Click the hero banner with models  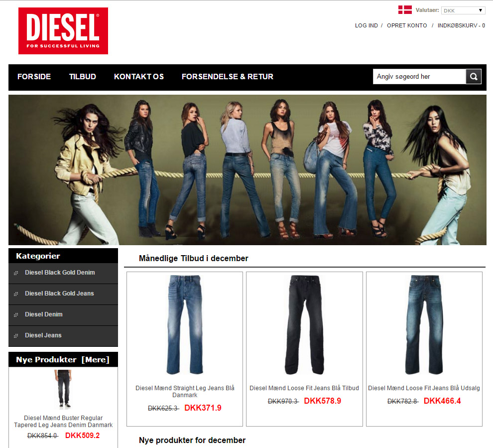point(247,170)
